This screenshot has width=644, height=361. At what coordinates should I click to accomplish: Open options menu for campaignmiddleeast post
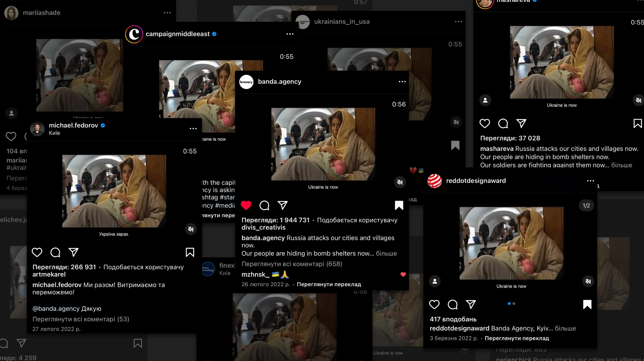[x=290, y=34]
